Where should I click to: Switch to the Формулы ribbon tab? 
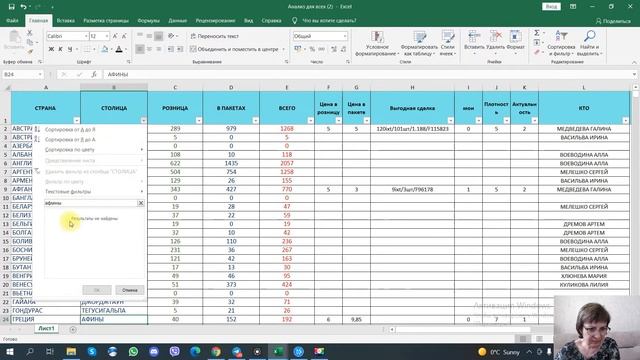point(149,20)
